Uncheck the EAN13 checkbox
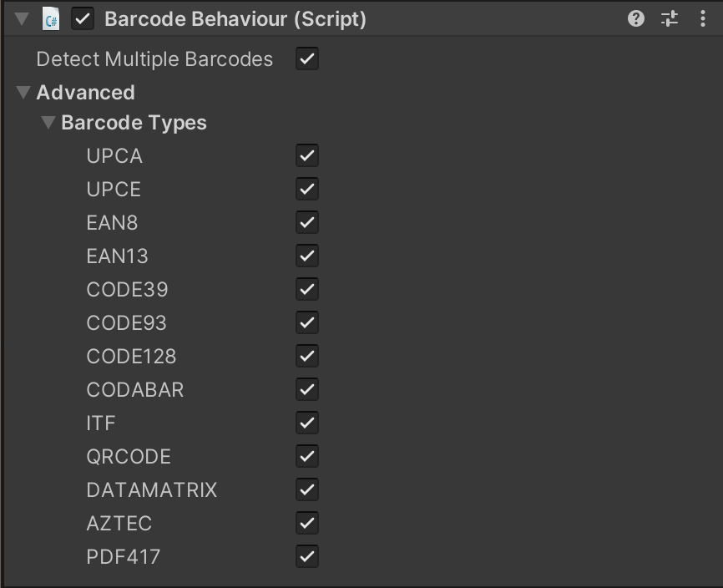723x588 pixels. pyautogui.click(x=306, y=256)
